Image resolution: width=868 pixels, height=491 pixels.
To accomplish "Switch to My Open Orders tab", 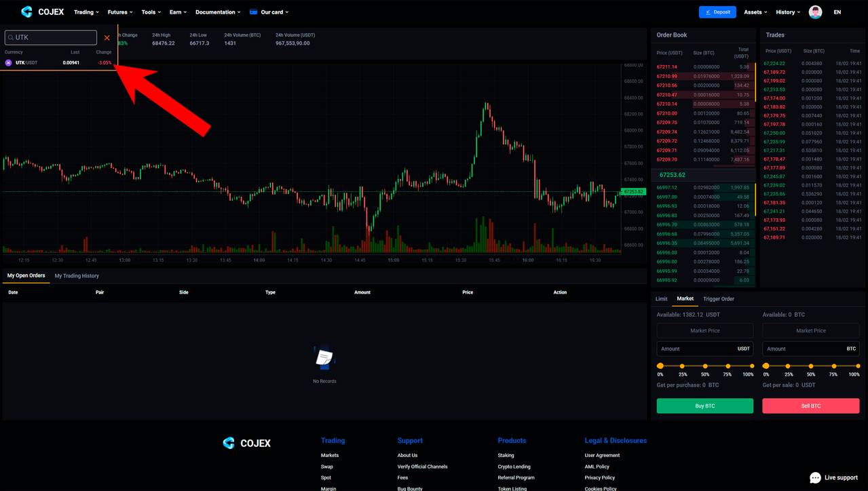I will (x=26, y=276).
